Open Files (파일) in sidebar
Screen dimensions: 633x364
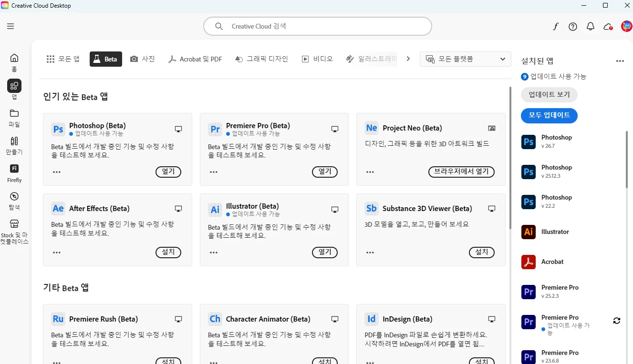[x=14, y=118]
